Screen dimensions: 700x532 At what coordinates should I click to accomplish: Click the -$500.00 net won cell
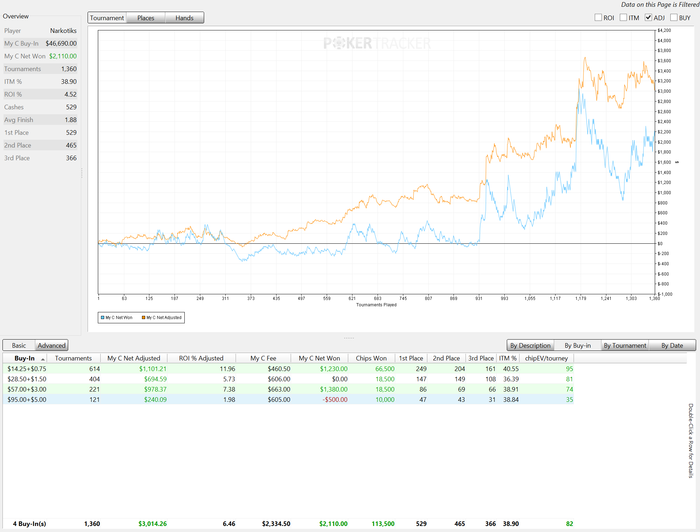pos(335,399)
